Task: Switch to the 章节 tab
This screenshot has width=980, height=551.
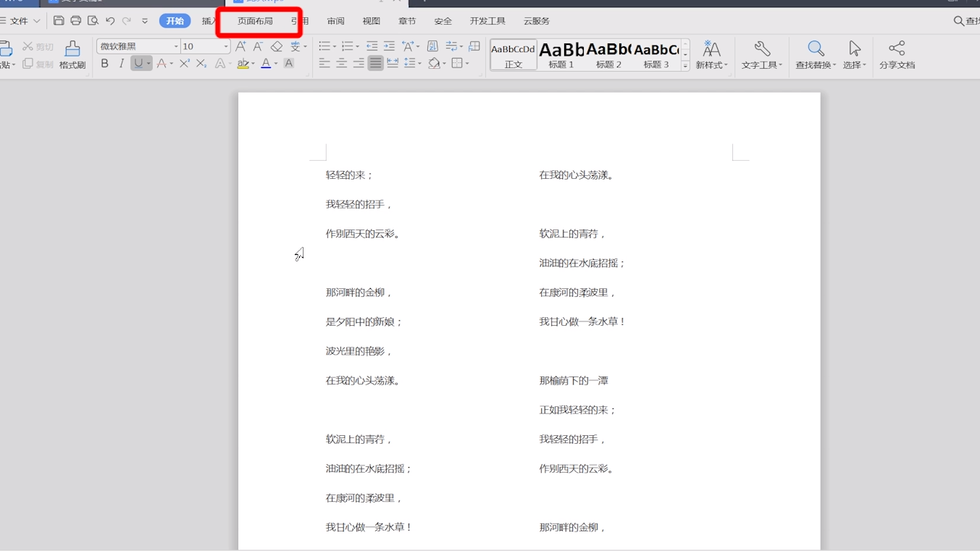Action: point(407,21)
